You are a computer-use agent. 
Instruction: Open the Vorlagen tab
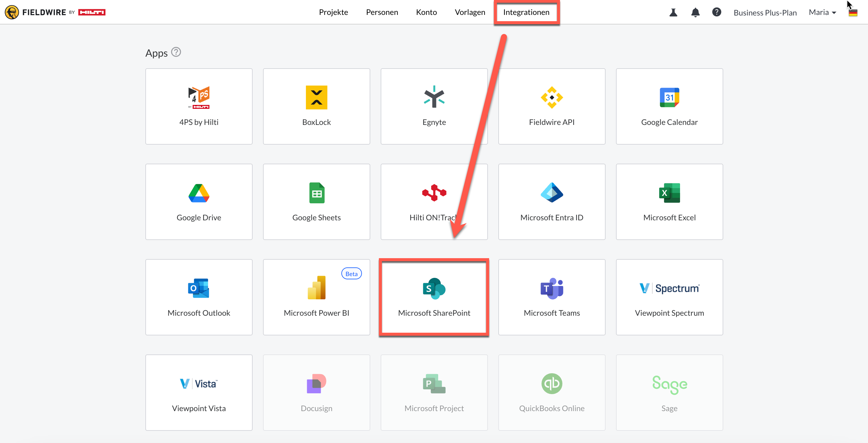pyautogui.click(x=470, y=12)
